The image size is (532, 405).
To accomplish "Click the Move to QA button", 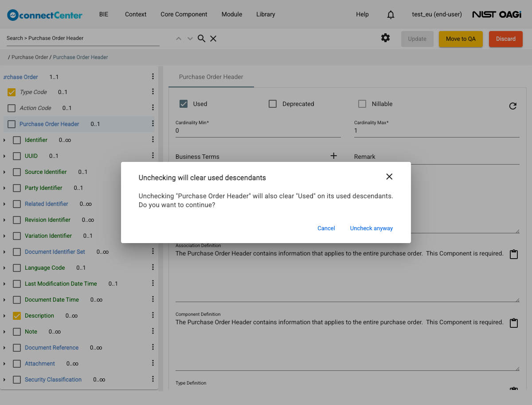I will coord(461,39).
